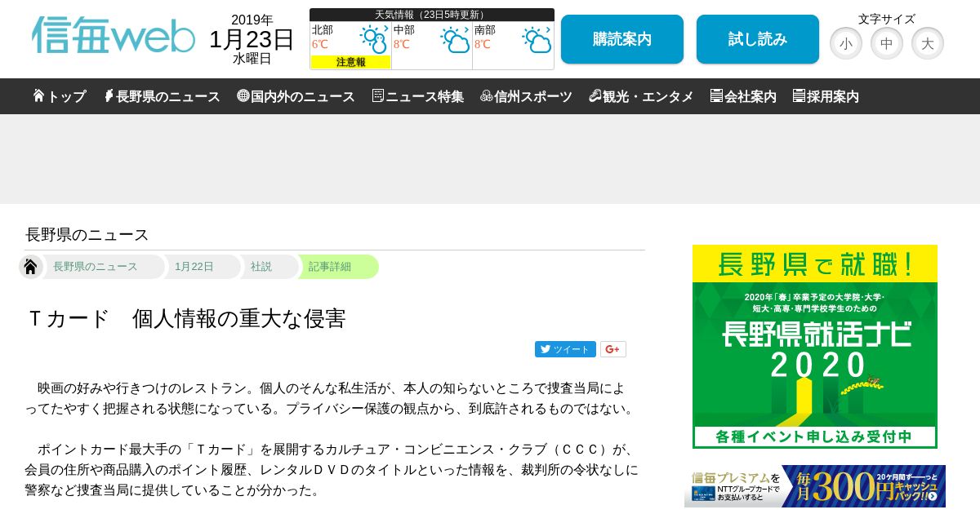Open トップ menu item
The height and width of the screenshot is (514, 980).
tap(60, 96)
